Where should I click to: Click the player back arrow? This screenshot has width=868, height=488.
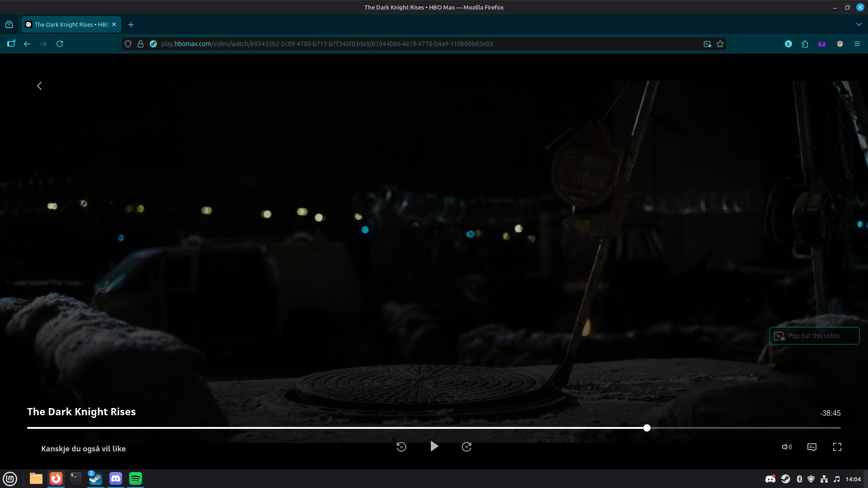39,86
